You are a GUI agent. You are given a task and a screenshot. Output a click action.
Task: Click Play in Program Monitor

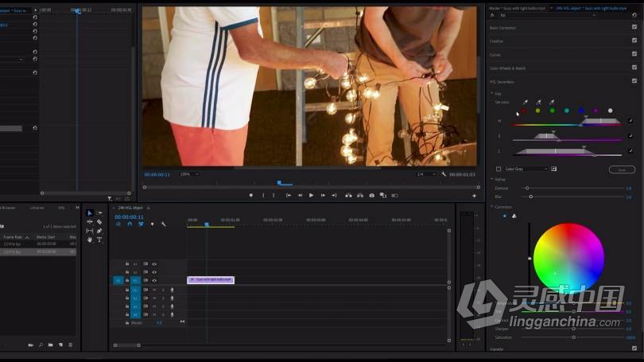pyautogui.click(x=311, y=196)
